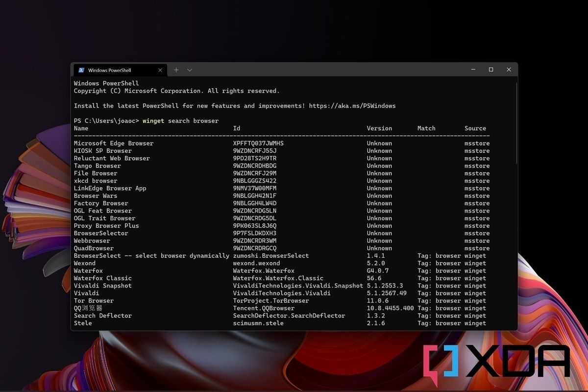Close the Terminal window
Screen dimensions: 588x392
click(x=509, y=70)
